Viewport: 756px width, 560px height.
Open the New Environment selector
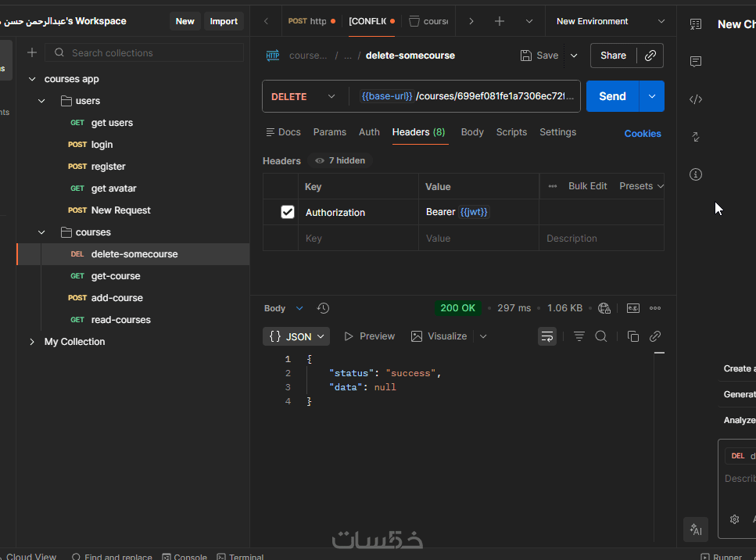pyautogui.click(x=611, y=21)
